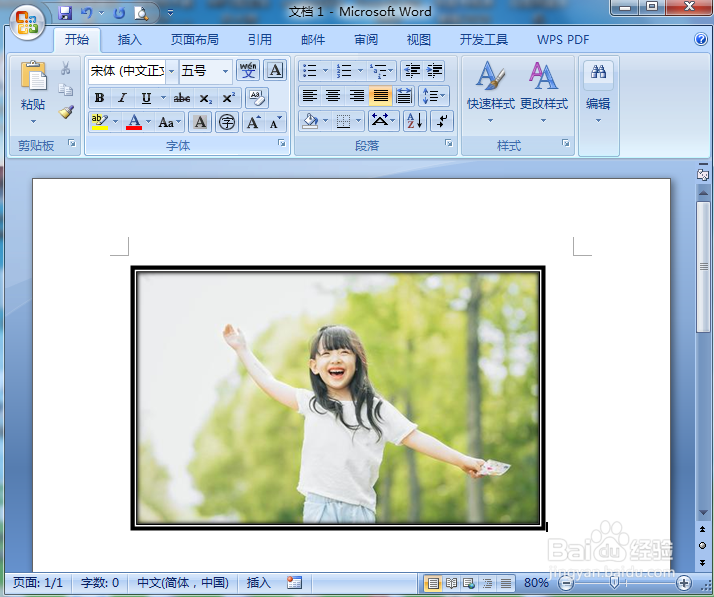This screenshot has height=597, width=714.
Task: Save the document from the quick toolbar
Action: (65, 13)
